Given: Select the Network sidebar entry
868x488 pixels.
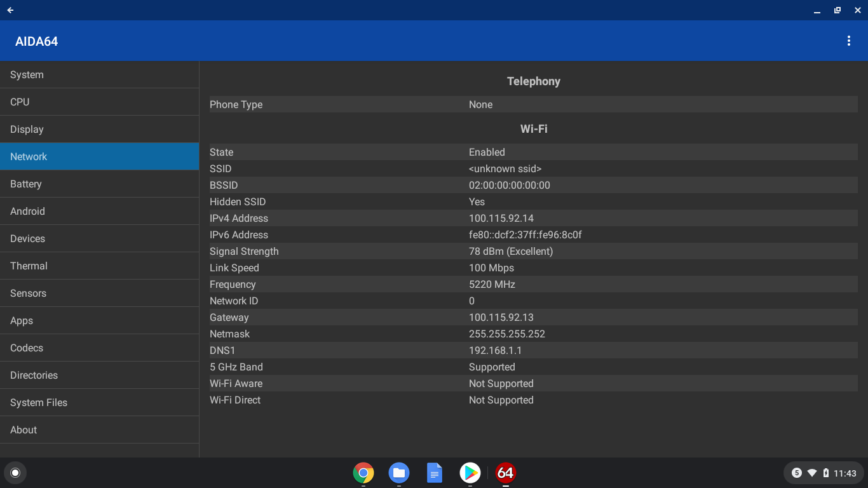Looking at the screenshot, I should tap(100, 156).
